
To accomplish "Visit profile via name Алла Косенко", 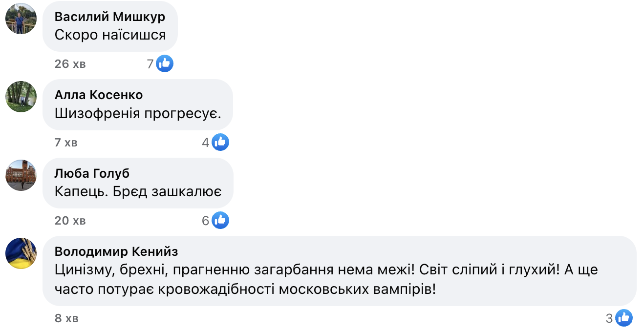I will coord(99,95).
